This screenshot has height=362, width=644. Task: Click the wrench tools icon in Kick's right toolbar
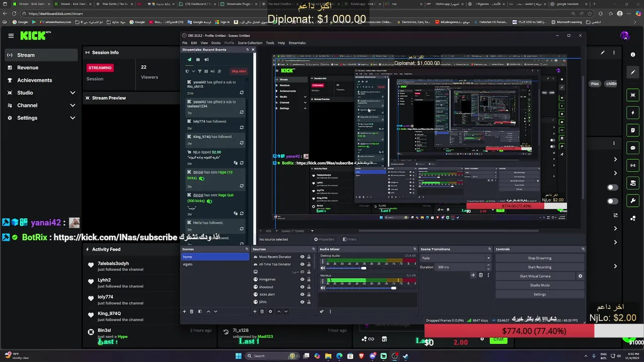point(633,201)
